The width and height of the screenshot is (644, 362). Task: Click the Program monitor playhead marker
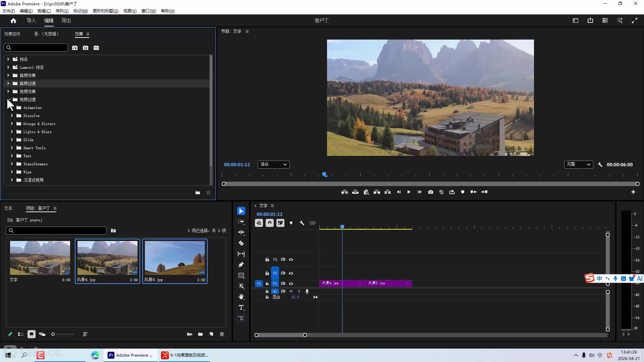click(324, 174)
